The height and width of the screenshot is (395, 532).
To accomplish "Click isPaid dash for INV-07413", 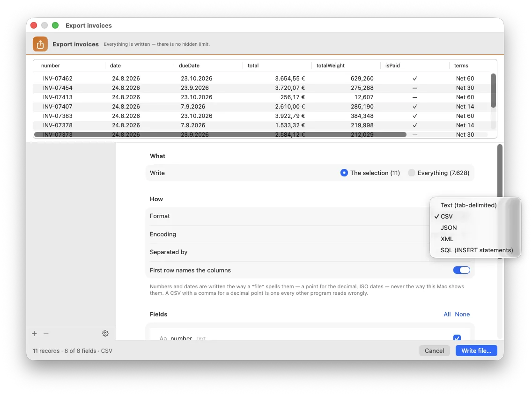I will [x=414, y=97].
